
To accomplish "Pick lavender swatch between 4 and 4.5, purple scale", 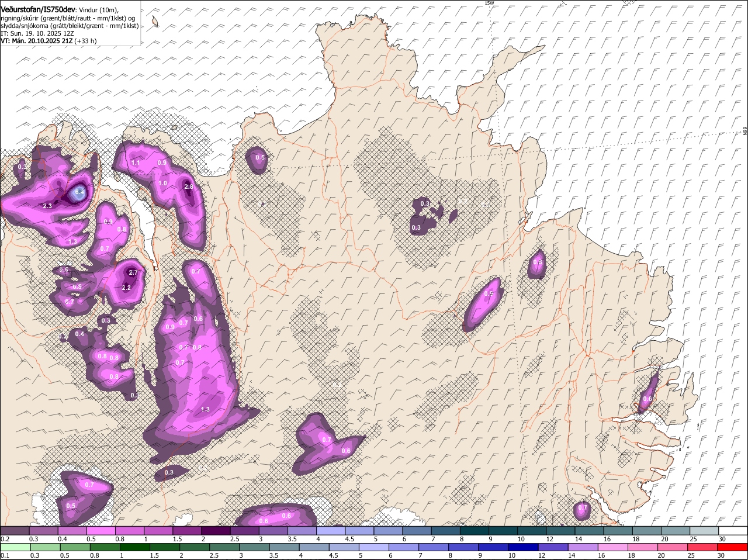I will coord(331,531).
